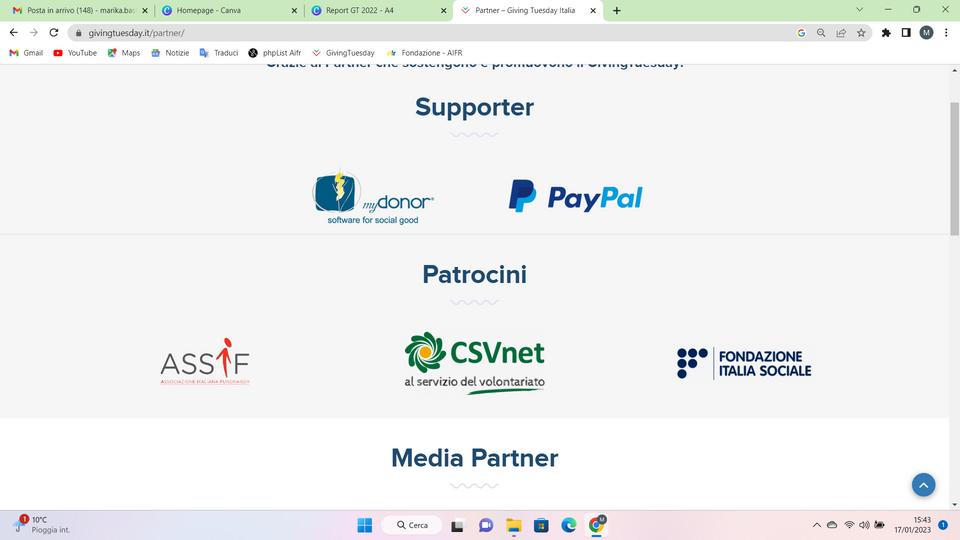Screen dimensions: 960x540
Task: Share this page via the share icon
Action: (x=841, y=33)
